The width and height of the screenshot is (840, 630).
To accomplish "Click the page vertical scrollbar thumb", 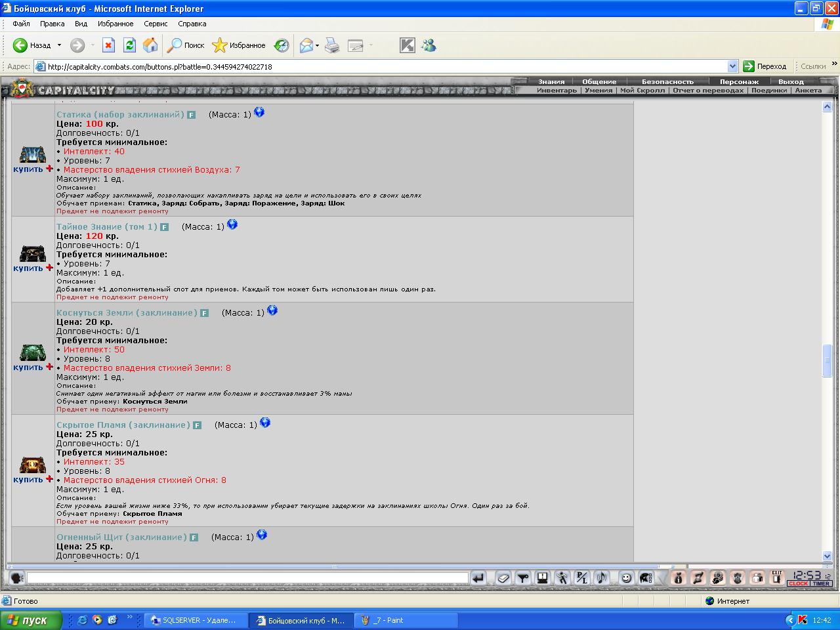I will point(828,360).
